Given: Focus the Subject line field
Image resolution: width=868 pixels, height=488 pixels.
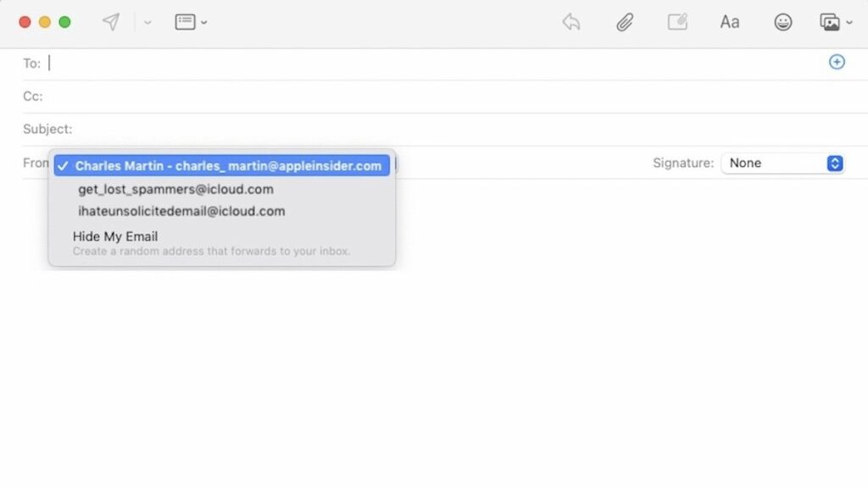Looking at the screenshot, I should tap(424, 129).
